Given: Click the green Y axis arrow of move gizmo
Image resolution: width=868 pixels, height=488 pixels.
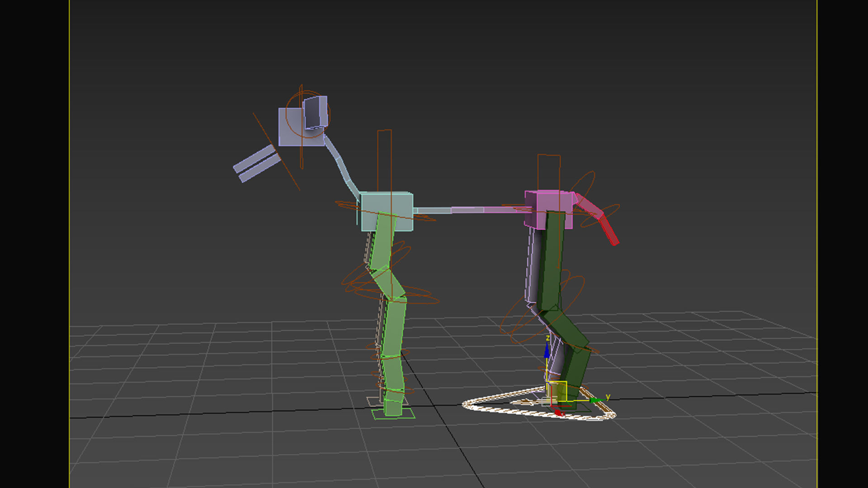Looking at the screenshot, I should [597, 400].
